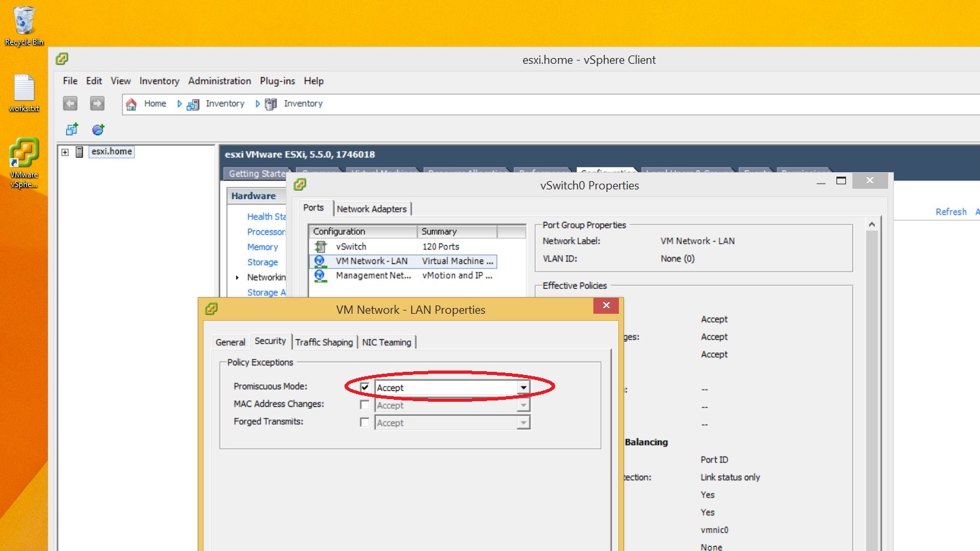The width and height of the screenshot is (980, 551).
Task: Select the Management Network row
Action: (x=403, y=275)
